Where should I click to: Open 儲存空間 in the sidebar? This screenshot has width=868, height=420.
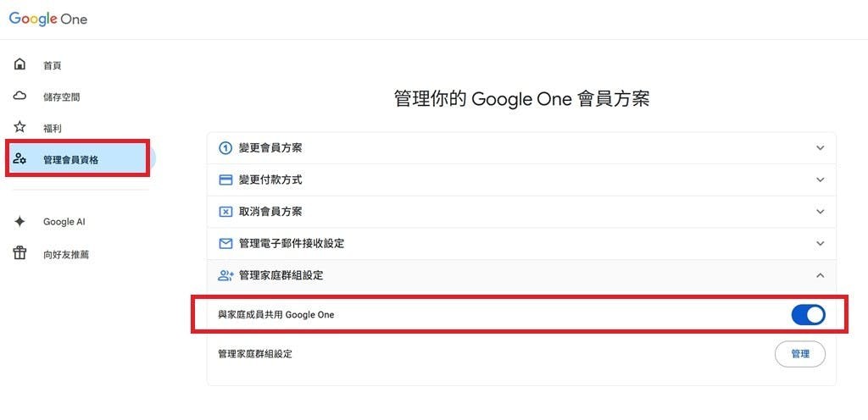61,97
